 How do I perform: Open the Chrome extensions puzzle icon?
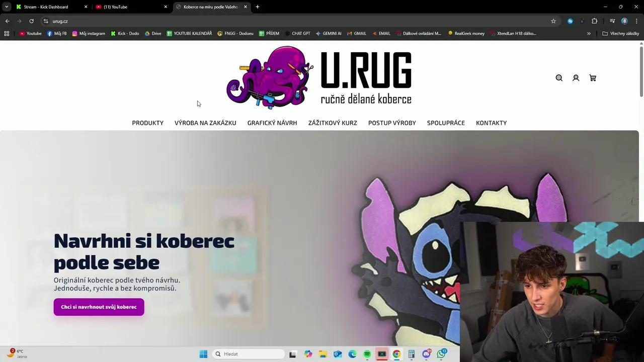(x=595, y=21)
